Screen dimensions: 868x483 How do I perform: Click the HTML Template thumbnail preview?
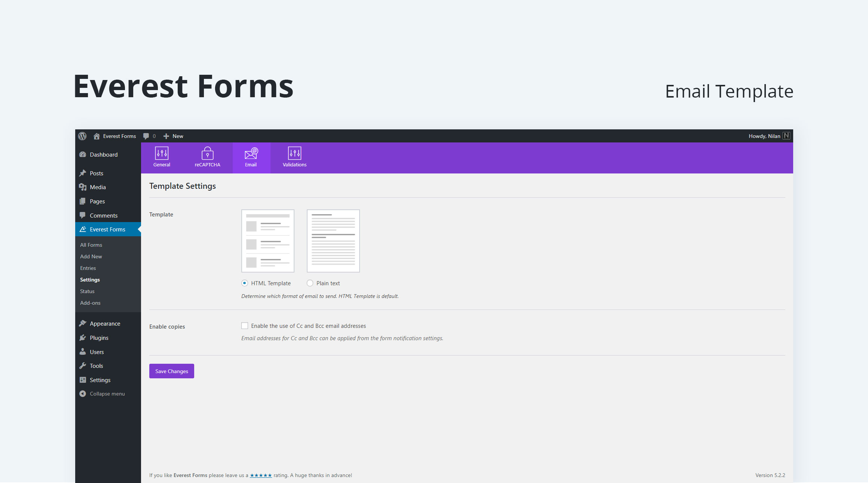[x=267, y=240]
